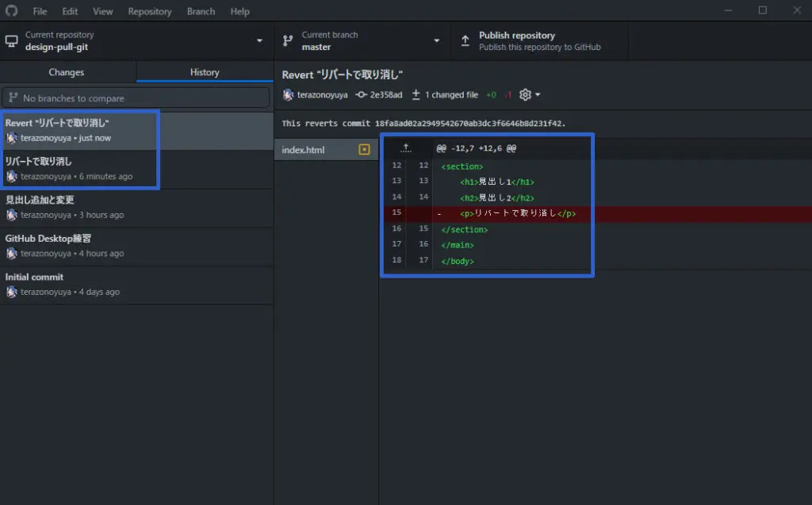Click the 'No branches to compare' field
Viewport: 812px width, 505px height.
click(x=136, y=98)
